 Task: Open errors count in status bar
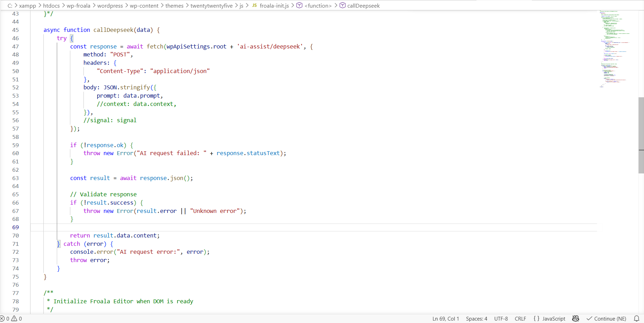[5, 318]
